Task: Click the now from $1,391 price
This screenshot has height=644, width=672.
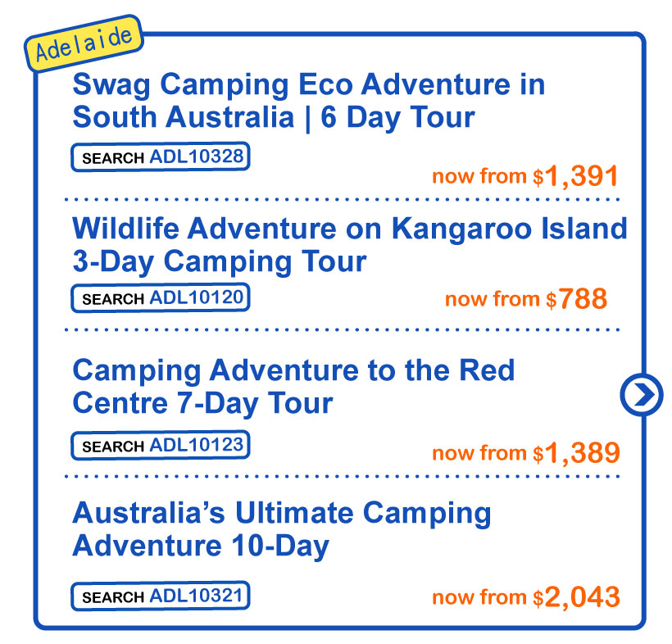Action: (x=524, y=176)
